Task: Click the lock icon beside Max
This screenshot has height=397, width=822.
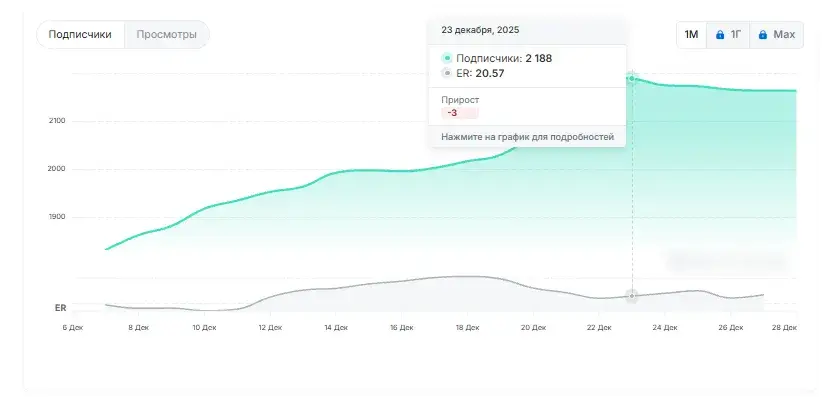Action: pyautogui.click(x=763, y=35)
